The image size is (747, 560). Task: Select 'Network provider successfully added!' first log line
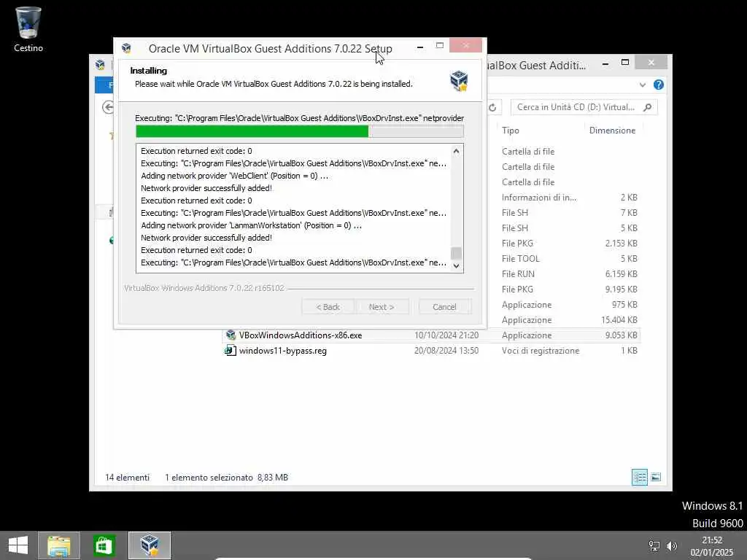click(x=206, y=188)
